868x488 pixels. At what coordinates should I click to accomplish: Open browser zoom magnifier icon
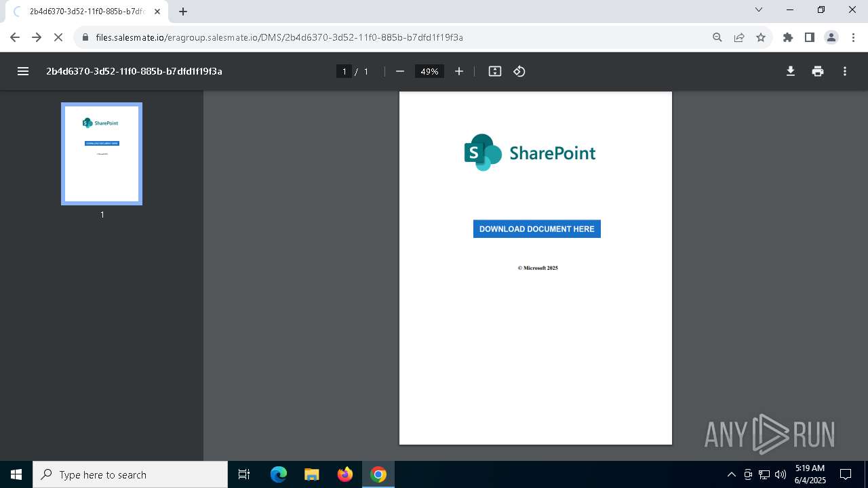(x=717, y=37)
